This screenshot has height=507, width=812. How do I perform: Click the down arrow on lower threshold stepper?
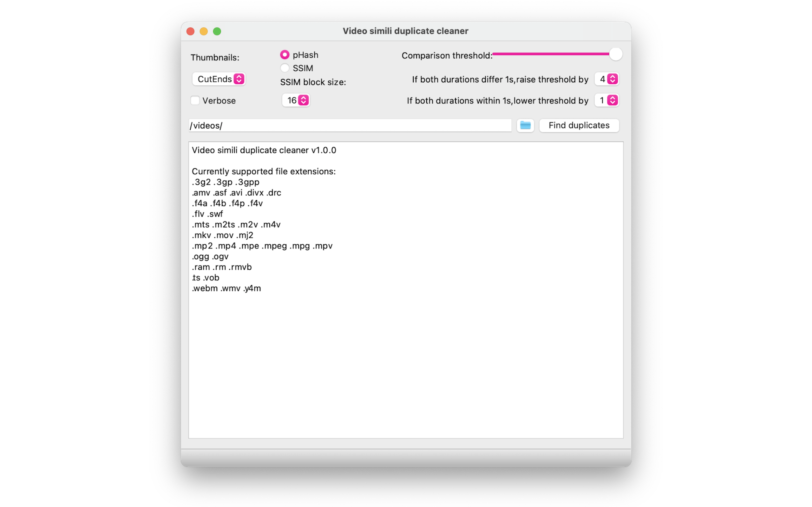[x=613, y=103]
